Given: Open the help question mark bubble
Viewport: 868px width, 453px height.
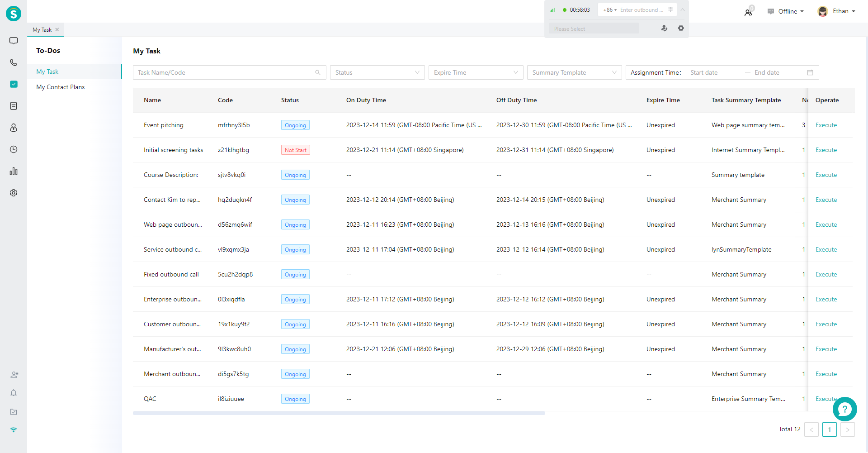Looking at the screenshot, I should tap(844, 409).
